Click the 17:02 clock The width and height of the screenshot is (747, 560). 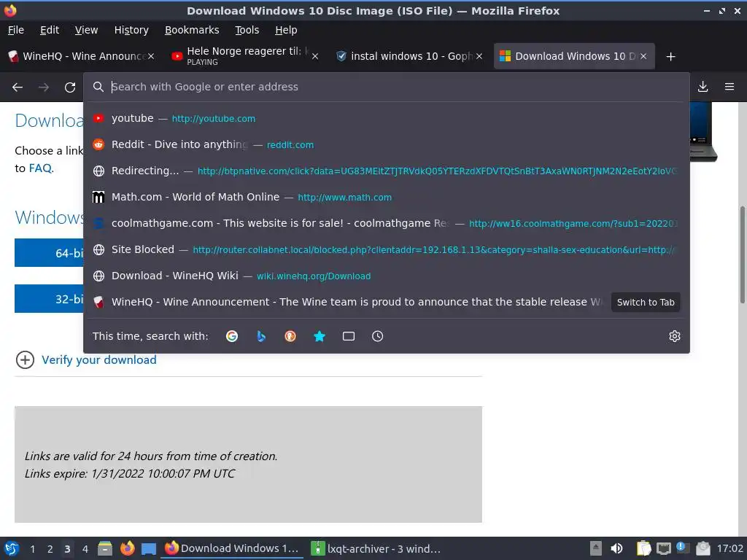point(729,548)
